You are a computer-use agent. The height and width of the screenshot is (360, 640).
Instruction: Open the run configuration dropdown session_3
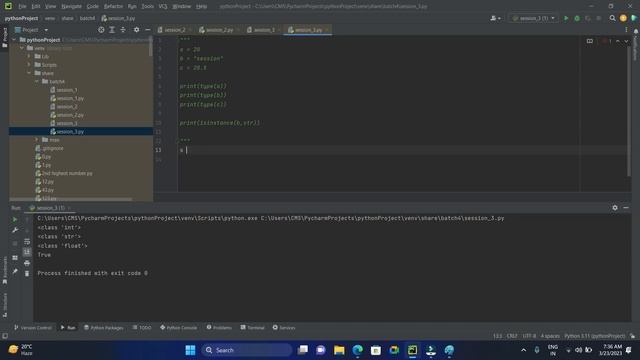(x=533, y=18)
